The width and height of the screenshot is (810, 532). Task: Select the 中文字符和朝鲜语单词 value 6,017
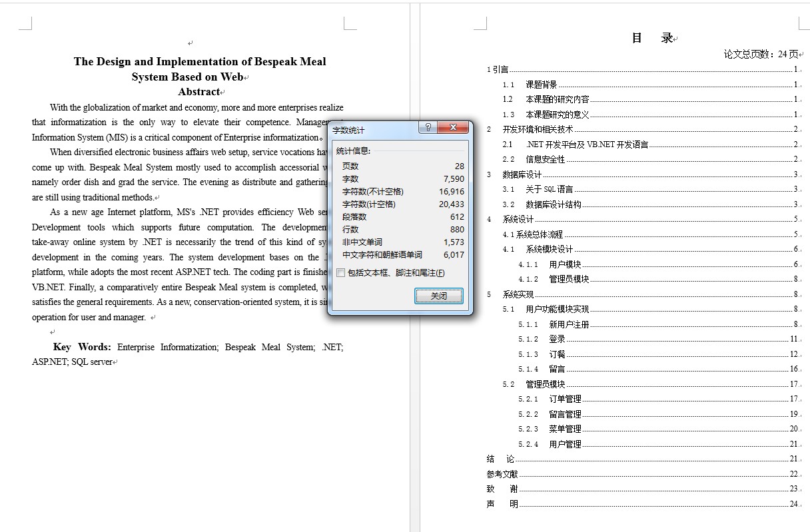point(454,255)
